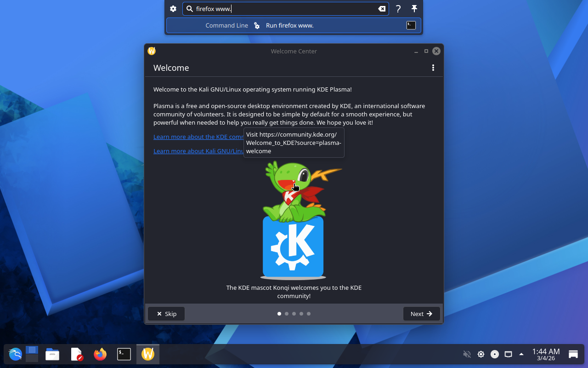Launch Firefox from the taskbar
Image resolution: width=588 pixels, height=368 pixels.
pyautogui.click(x=100, y=354)
